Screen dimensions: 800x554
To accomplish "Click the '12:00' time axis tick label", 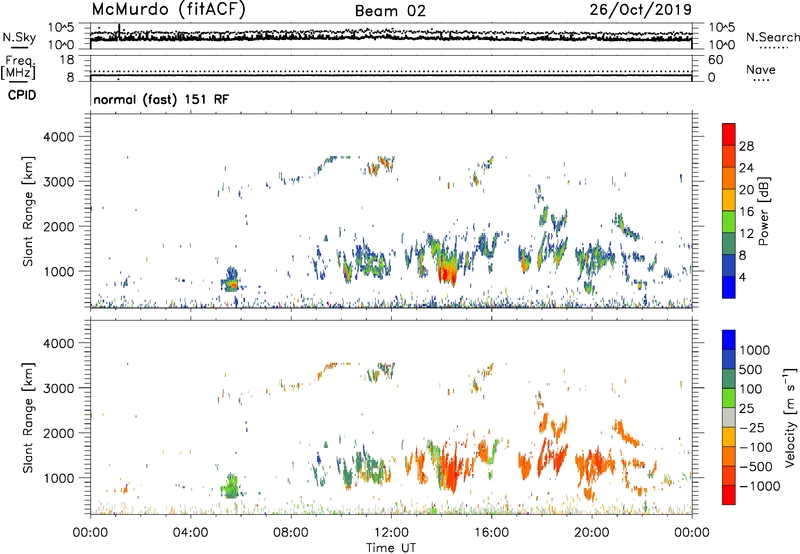I will tap(391, 533).
